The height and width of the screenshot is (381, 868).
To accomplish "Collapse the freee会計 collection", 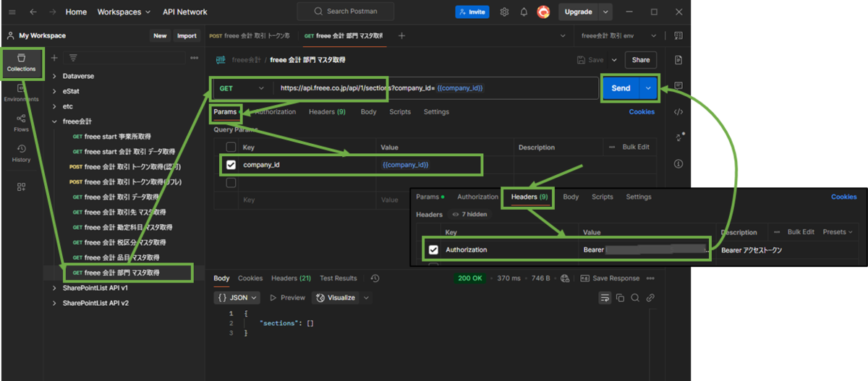I will click(54, 121).
